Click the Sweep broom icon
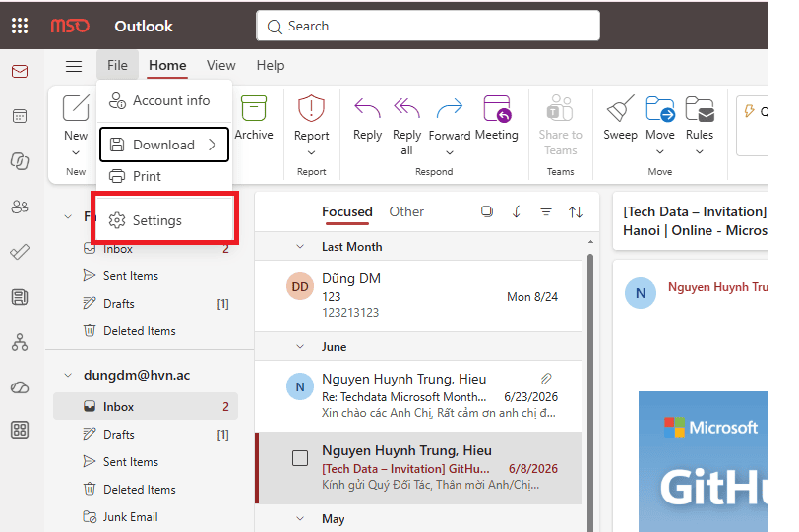The width and height of the screenshot is (799, 532). pyautogui.click(x=620, y=108)
